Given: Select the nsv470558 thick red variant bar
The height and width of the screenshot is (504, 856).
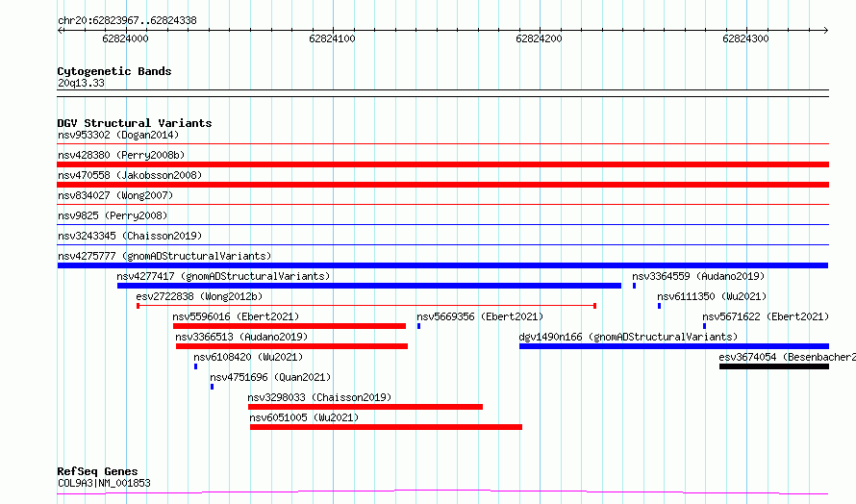Looking at the screenshot, I should pyautogui.click(x=442, y=185).
